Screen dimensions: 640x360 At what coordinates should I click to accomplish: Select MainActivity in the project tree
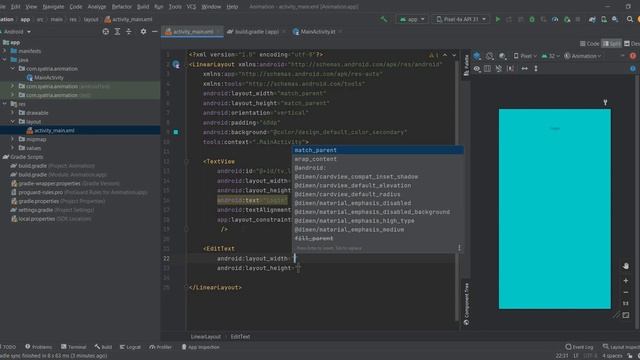(49, 78)
